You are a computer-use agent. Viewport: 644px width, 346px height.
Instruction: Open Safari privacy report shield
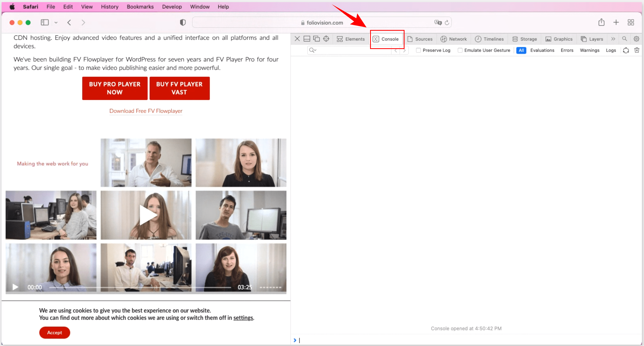click(x=183, y=23)
